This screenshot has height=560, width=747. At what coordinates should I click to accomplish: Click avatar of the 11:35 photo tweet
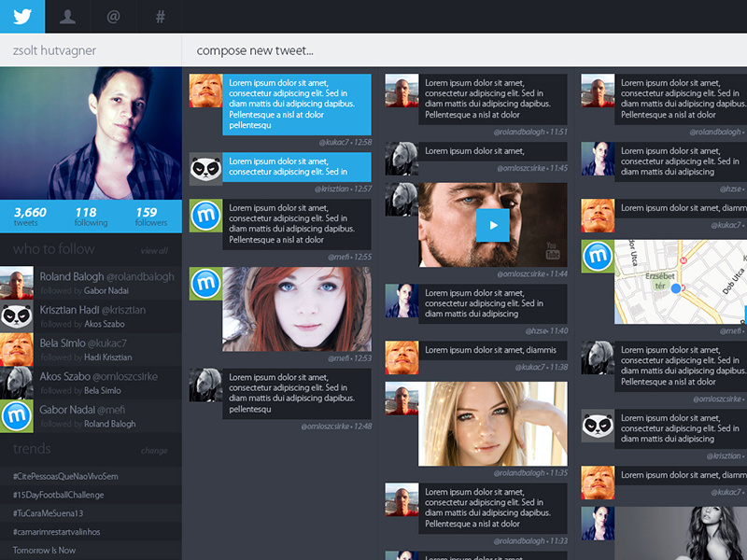click(x=402, y=399)
